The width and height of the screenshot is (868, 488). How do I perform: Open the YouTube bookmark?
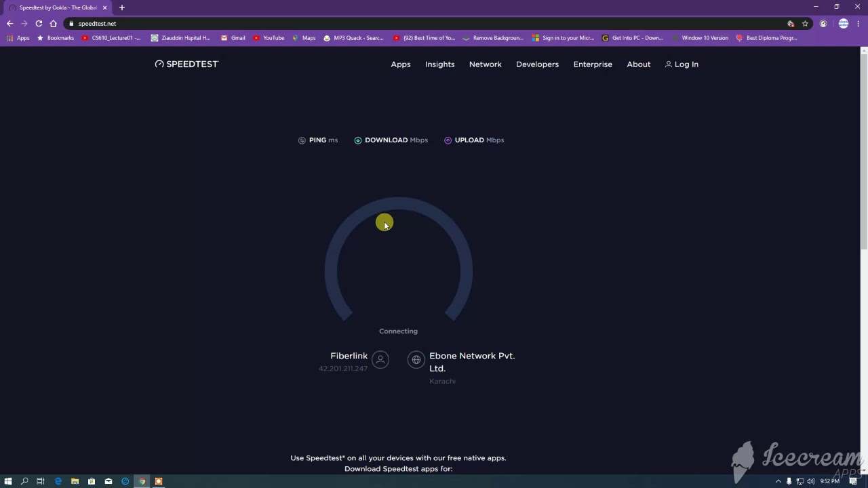269,38
